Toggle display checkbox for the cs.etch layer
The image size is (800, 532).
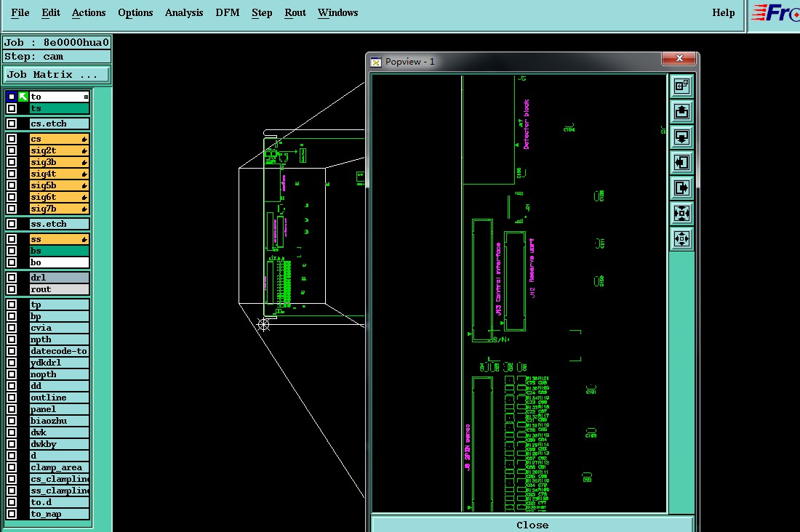tap(11, 124)
